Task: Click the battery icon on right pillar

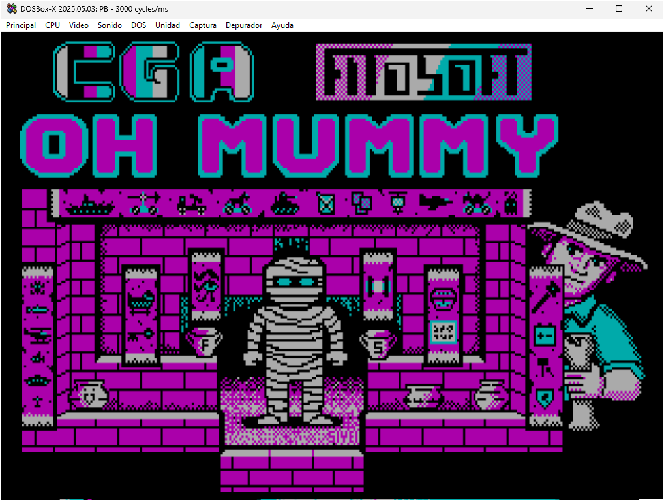Action: [x=545, y=336]
